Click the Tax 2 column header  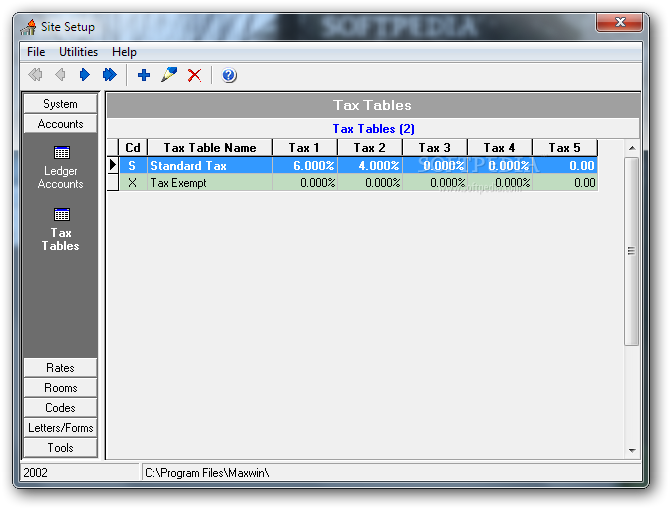click(370, 148)
